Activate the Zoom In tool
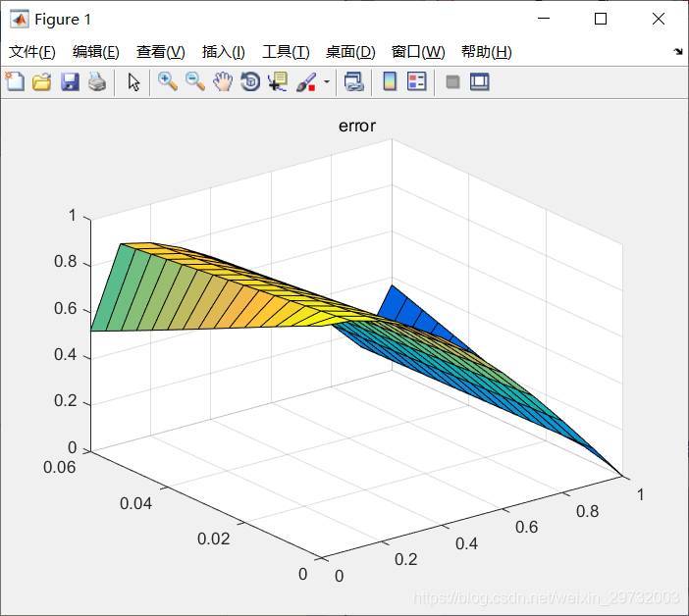 (168, 81)
